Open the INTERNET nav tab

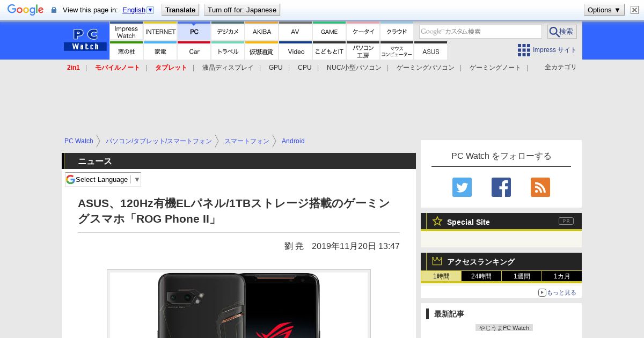pyautogui.click(x=160, y=31)
